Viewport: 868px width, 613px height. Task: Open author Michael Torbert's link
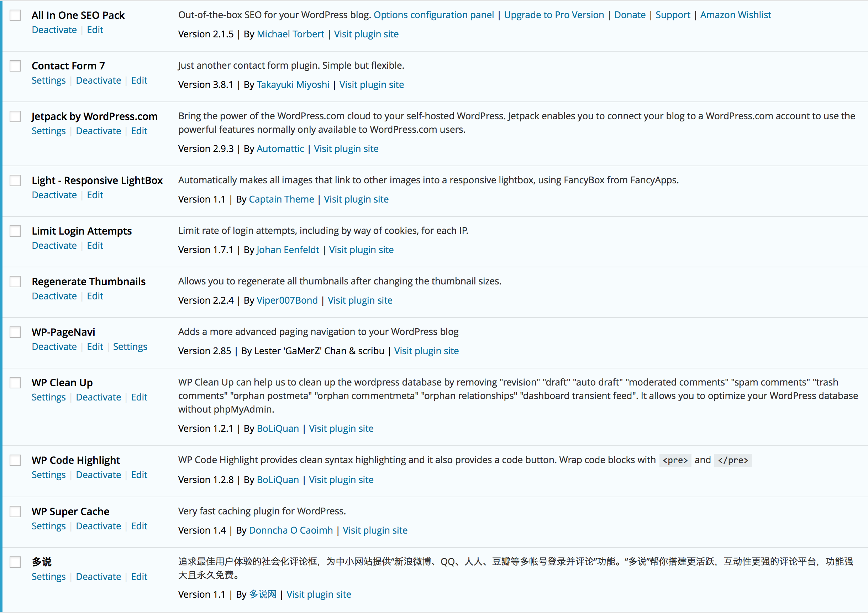pyautogui.click(x=290, y=34)
